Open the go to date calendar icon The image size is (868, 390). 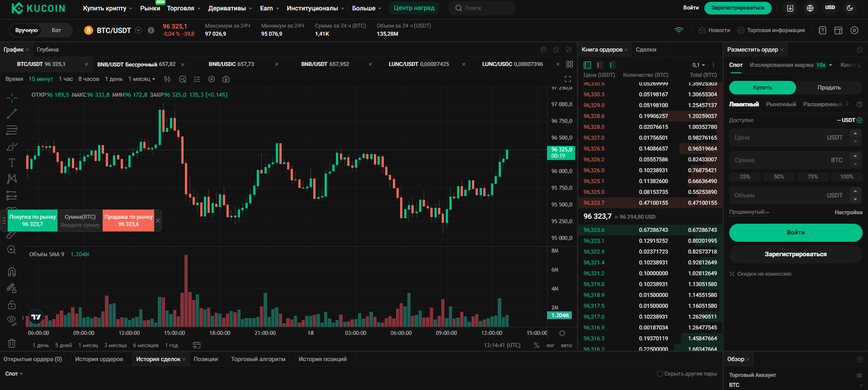point(197,345)
